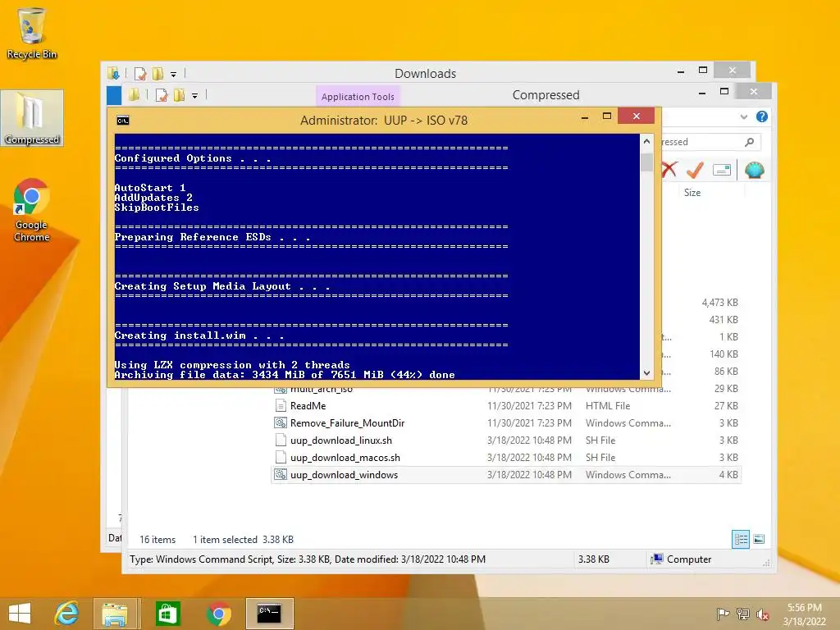The image size is (840, 630).
Task: Switch to the Command Prompt taskbar button
Action: [269, 614]
